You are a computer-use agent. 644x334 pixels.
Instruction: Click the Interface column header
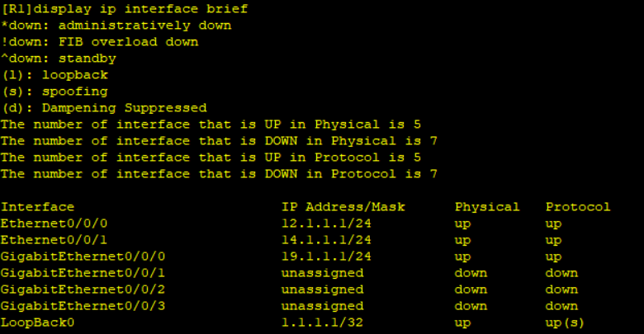37,207
